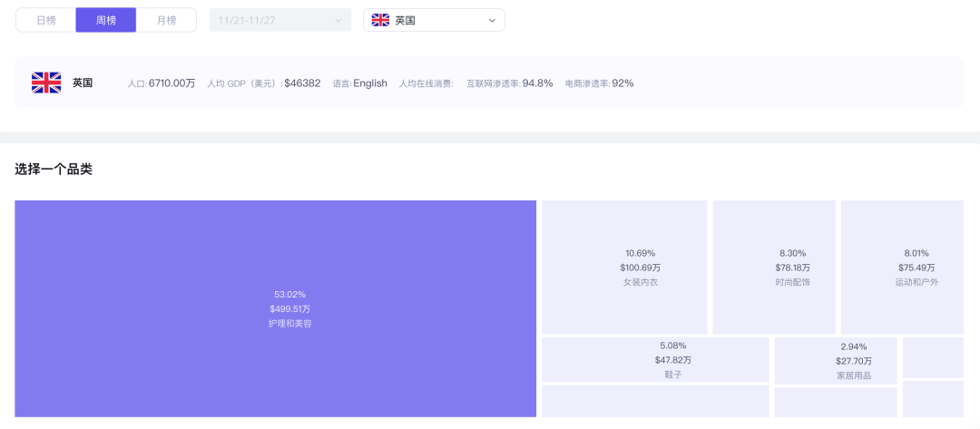Viewport: 980px width, 429px height.
Task: Select the 护理和美容 category block
Action: [x=276, y=308]
